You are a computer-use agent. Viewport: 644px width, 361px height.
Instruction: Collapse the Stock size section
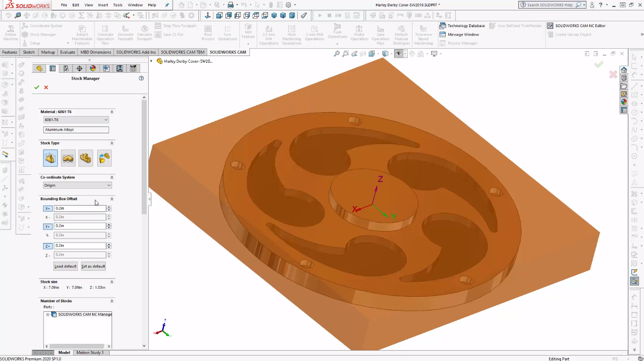[x=112, y=281]
